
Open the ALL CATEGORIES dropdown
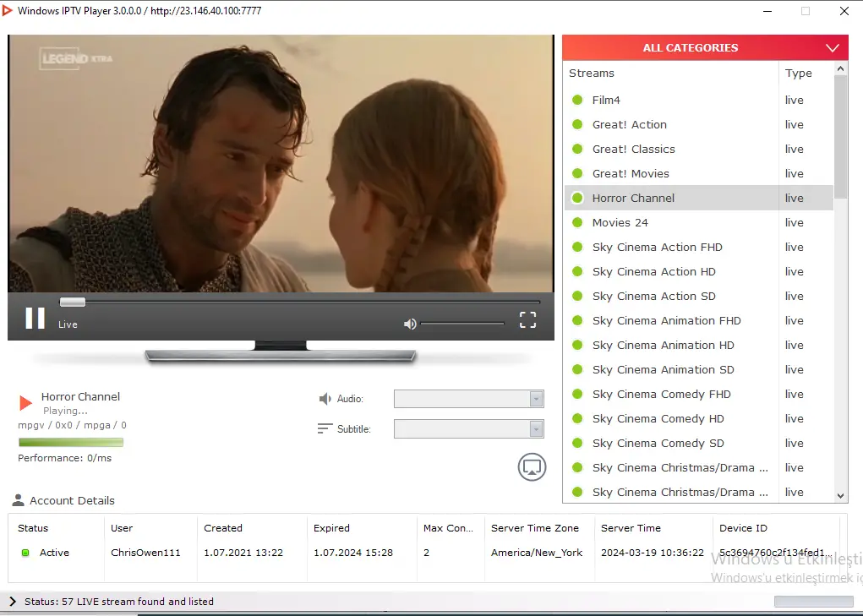(x=705, y=48)
